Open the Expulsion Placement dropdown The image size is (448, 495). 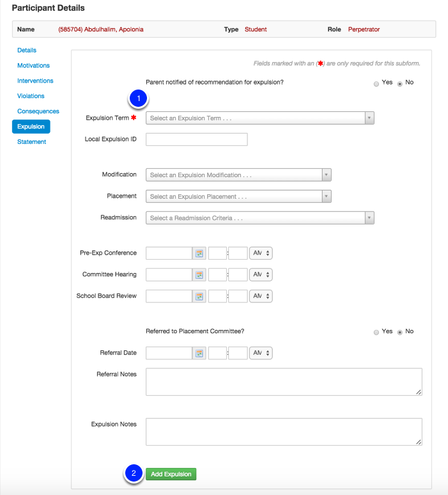[x=238, y=196]
